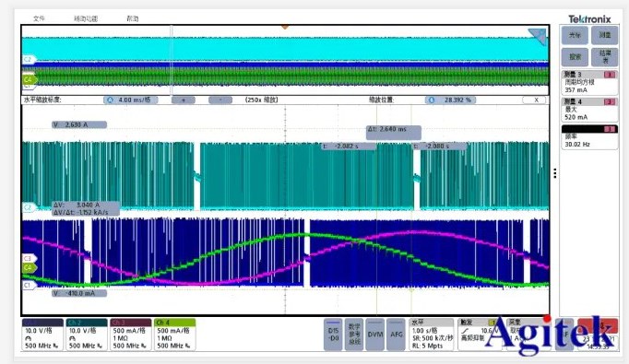
Task: Click the 数字参考 button next to D15-D0
Action: [x=354, y=335]
